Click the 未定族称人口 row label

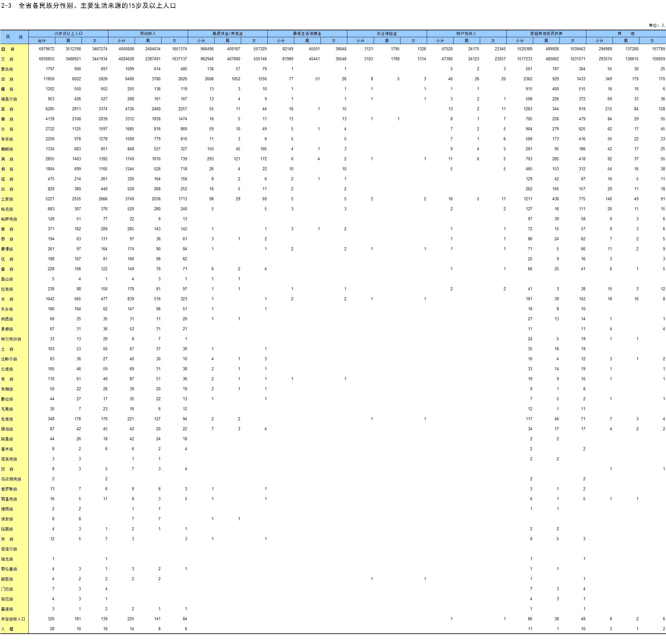point(13,619)
